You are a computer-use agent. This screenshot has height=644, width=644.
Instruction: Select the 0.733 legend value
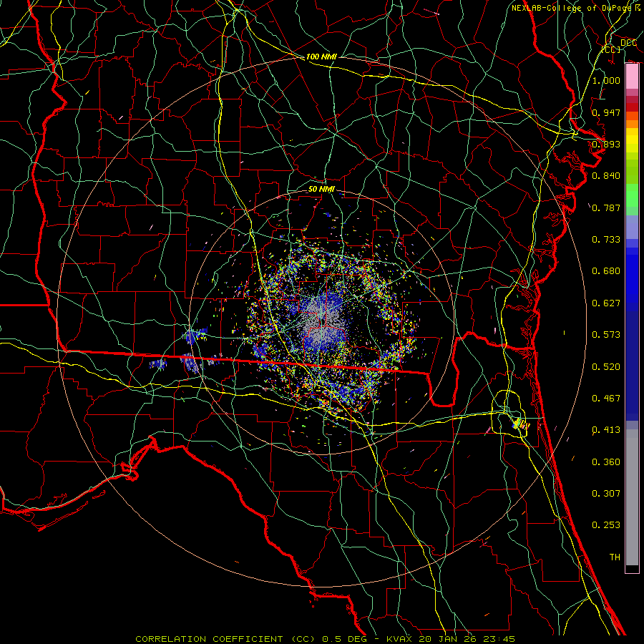pyautogui.click(x=606, y=240)
